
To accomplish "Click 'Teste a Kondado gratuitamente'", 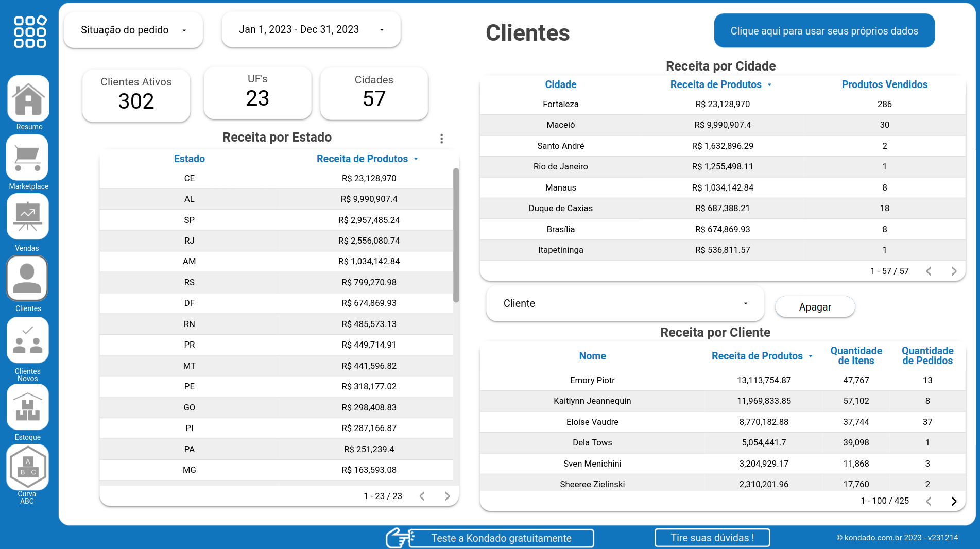I will point(501,538).
